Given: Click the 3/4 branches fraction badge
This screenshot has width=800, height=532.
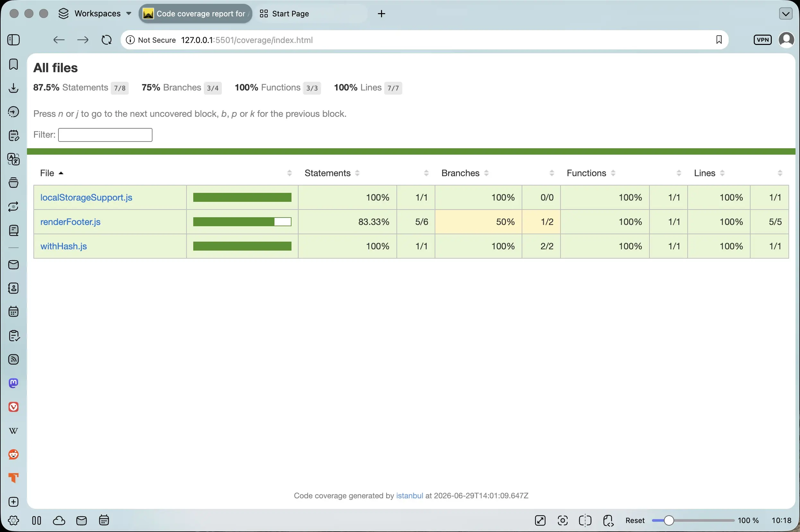Looking at the screenshot, I should coord(213,88).
